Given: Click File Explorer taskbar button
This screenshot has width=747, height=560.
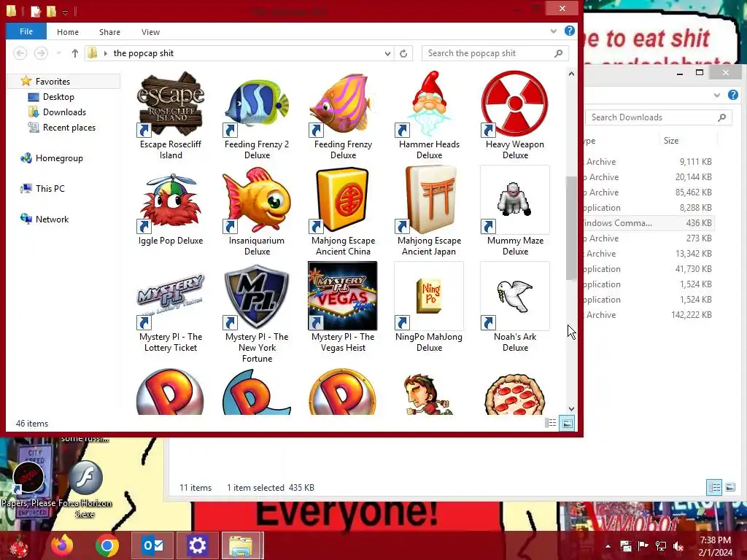Looking at the screenshot, I should 241,545.
